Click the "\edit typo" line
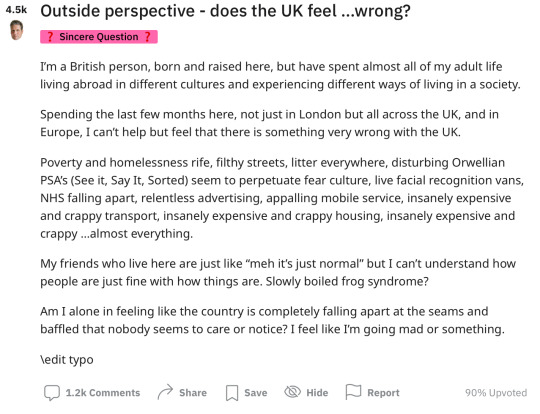The width and height of the screenshot is (540, 414). coord(67,360)
